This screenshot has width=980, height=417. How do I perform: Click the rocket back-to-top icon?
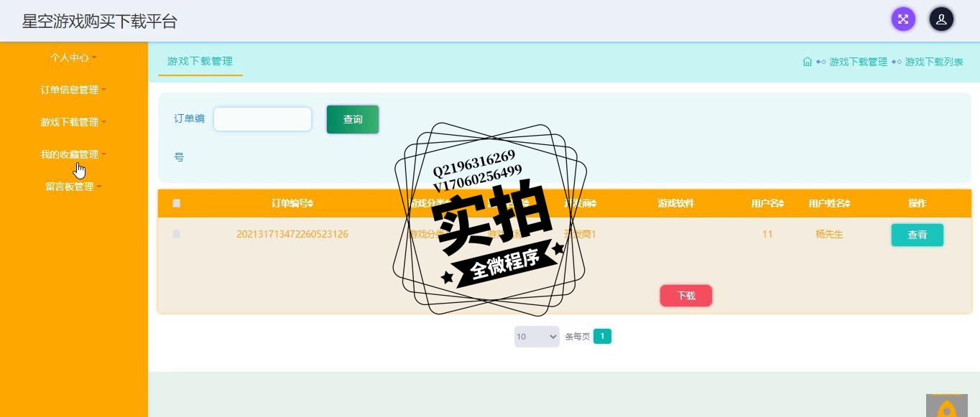pyautogui.click(x=946, y=407)
